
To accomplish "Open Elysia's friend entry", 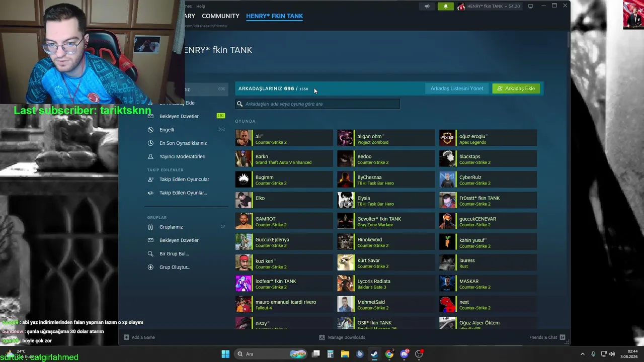I will coord(386,200).
